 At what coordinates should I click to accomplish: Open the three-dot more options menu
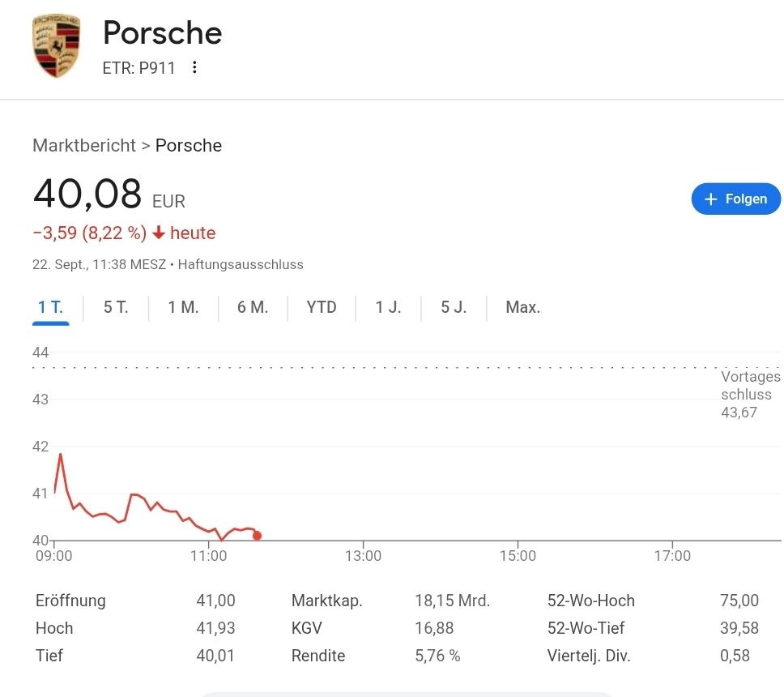pos(194,68)
